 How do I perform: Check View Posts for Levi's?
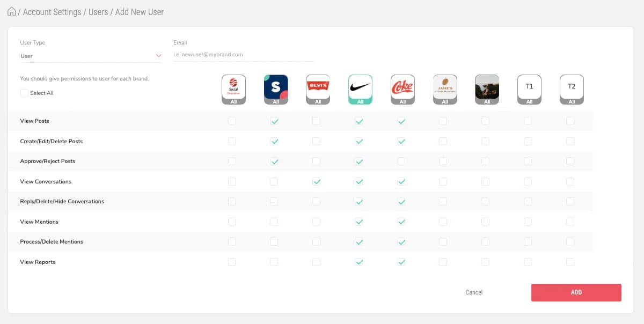tap(317, 121)
